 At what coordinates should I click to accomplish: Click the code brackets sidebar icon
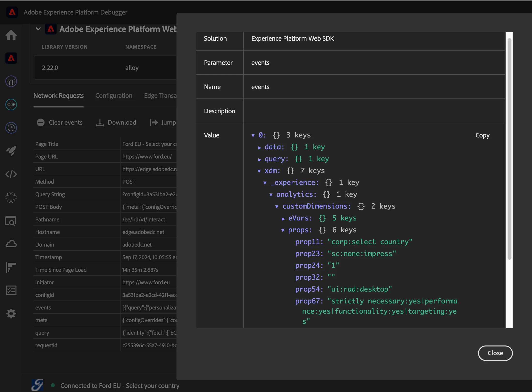(x=11, y=174)
